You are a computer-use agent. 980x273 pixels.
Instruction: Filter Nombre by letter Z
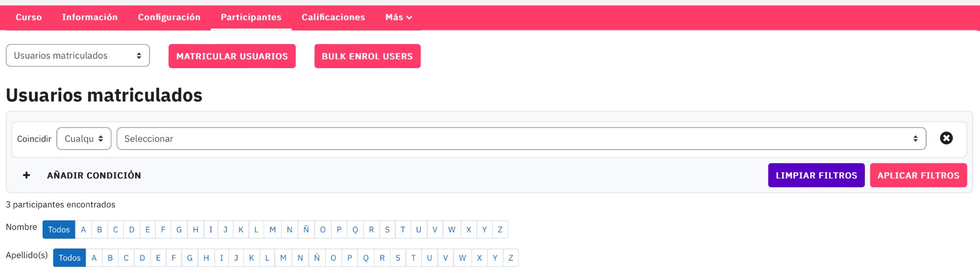500,229
